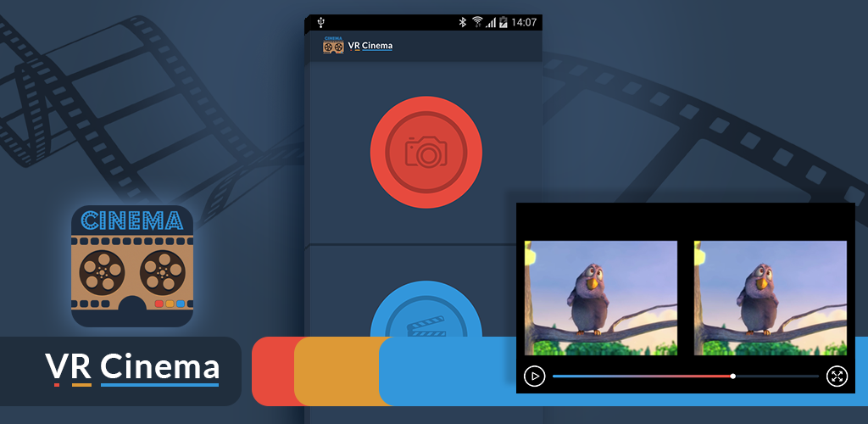
Task: Click the USB connection status icon
Action: 320,23
